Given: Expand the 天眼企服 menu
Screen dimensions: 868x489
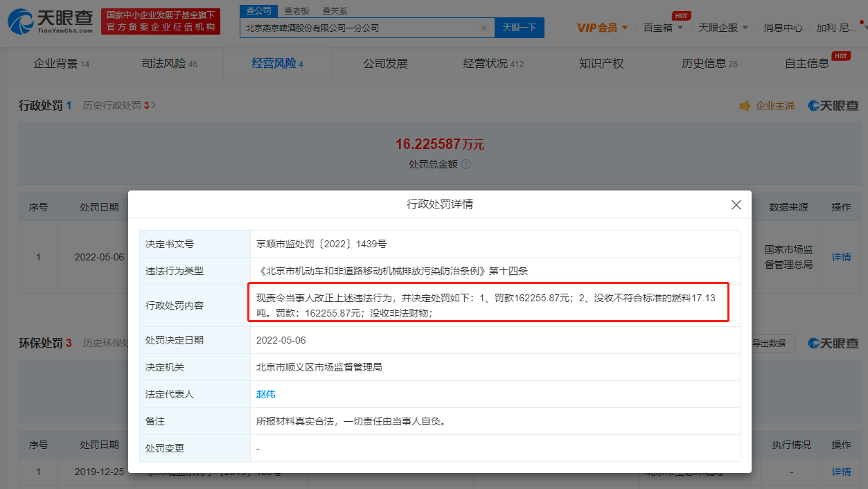Looking at the screenshot, I should tap(723, 28).
